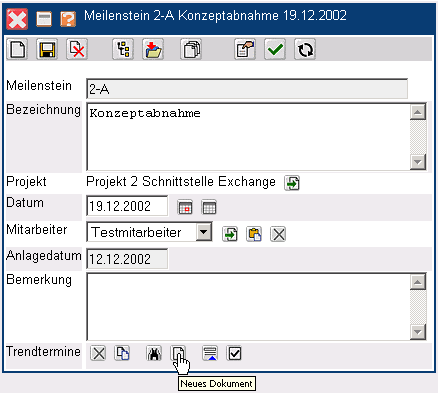Open the grey calendar grid next to Datum
Screen dimensions: 438x393
point(209,207)
